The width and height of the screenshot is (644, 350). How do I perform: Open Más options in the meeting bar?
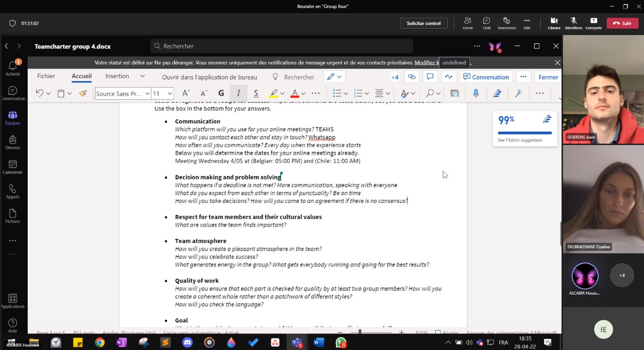click(x=527, y=23)
